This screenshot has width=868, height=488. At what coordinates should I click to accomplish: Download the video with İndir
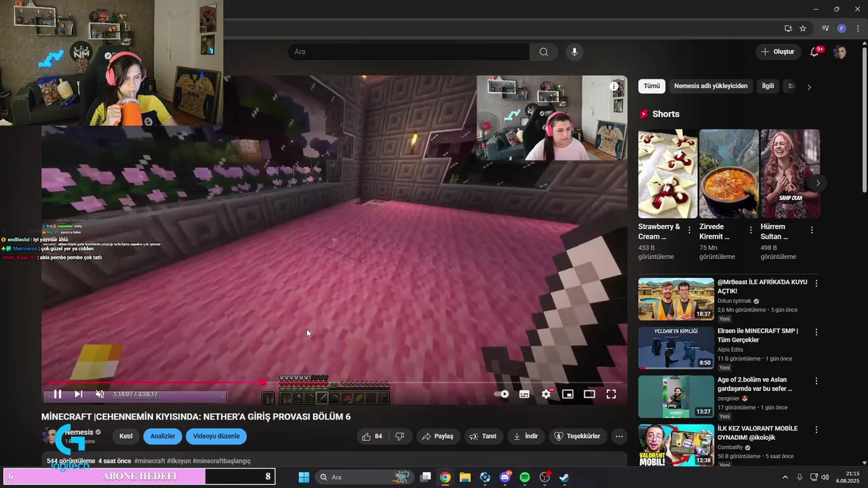point(526,436)
